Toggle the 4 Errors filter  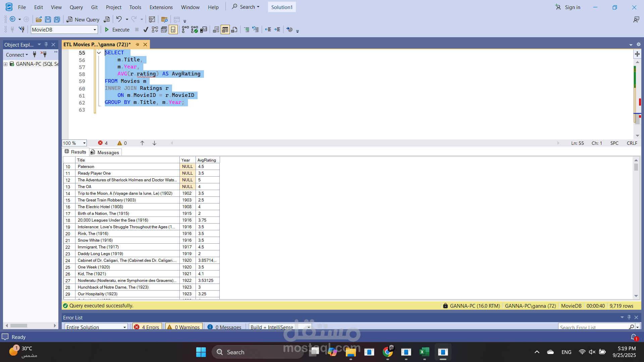147,327
